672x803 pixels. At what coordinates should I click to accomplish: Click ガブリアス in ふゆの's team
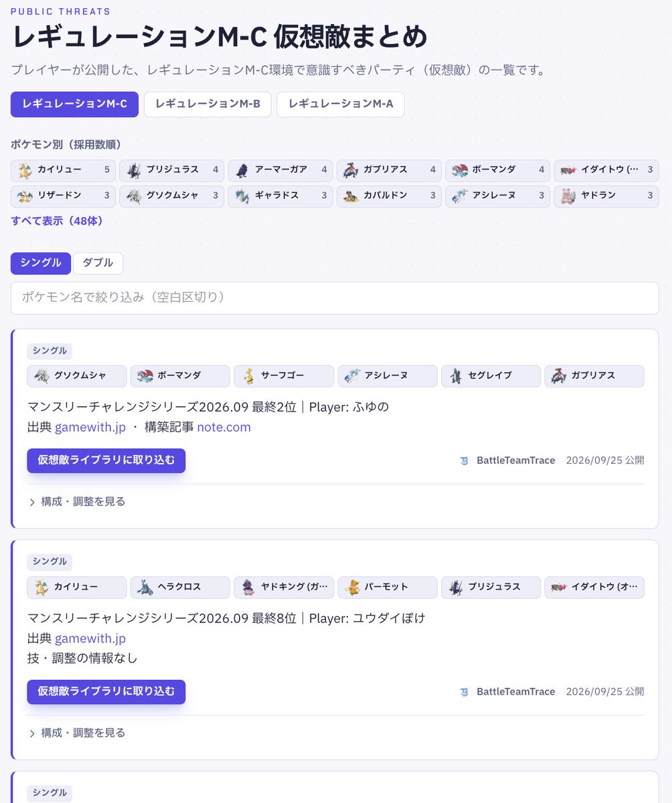594,376
